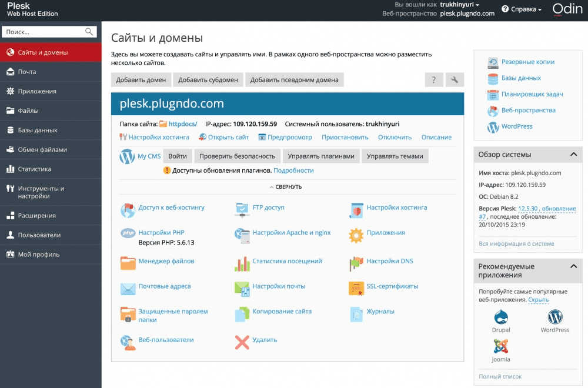Screen dimensions: 588x388
Task: Click Проверить безопасность button
Action: pos(238,156)
